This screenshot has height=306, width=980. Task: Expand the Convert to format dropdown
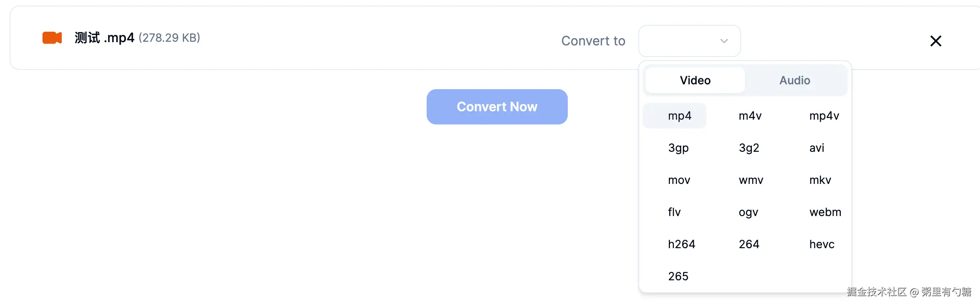tap(689, 41)
